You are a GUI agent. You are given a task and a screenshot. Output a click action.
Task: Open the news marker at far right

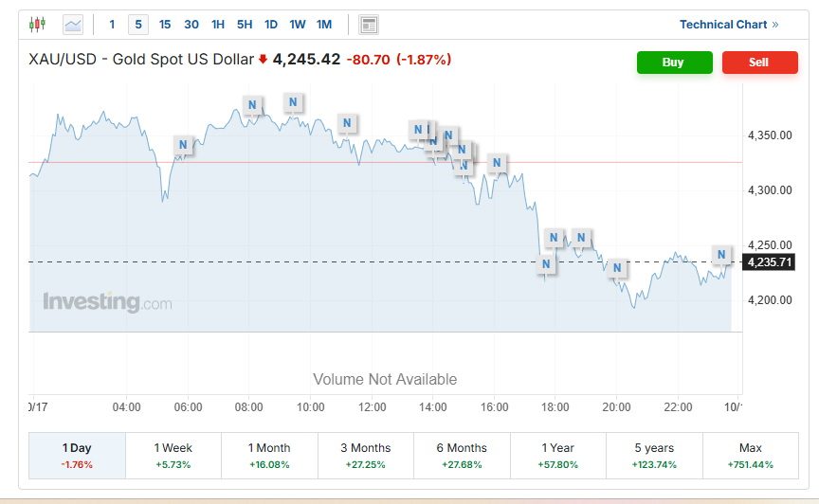point(720,255)
